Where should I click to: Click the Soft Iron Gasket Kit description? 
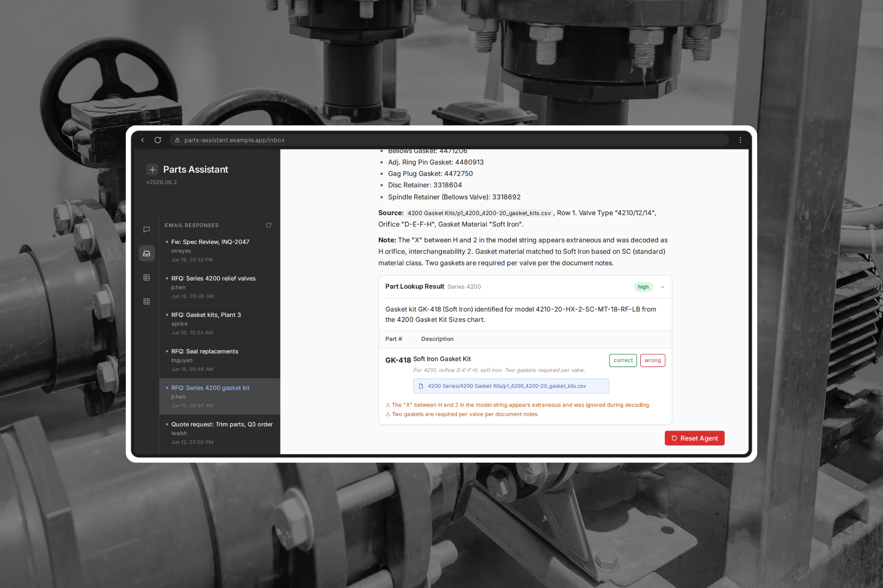(x=442, y=359)
